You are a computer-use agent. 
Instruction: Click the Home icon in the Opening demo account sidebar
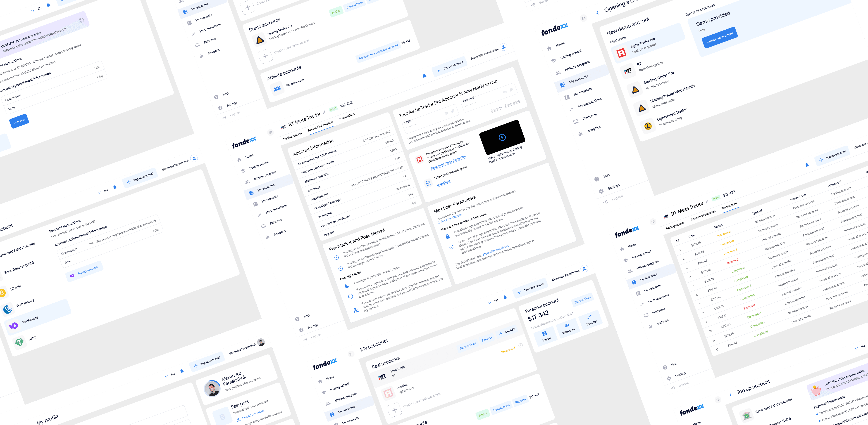(549, 49)
